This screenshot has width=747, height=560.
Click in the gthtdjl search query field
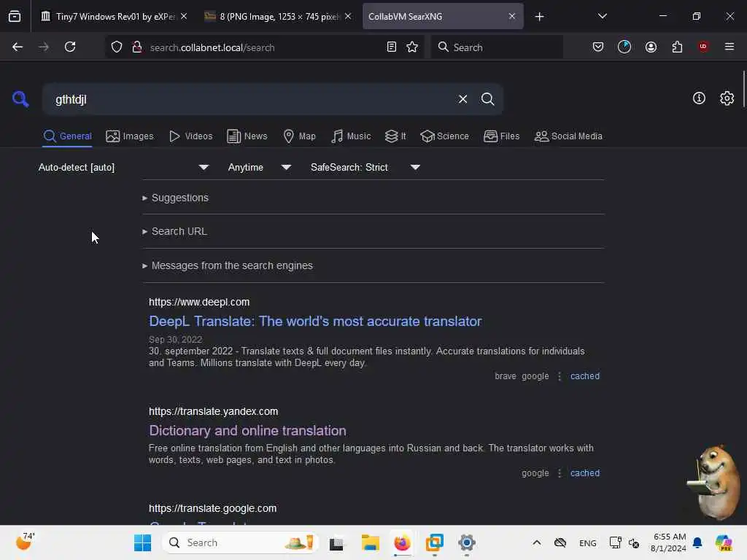click(x=248, y=99)
